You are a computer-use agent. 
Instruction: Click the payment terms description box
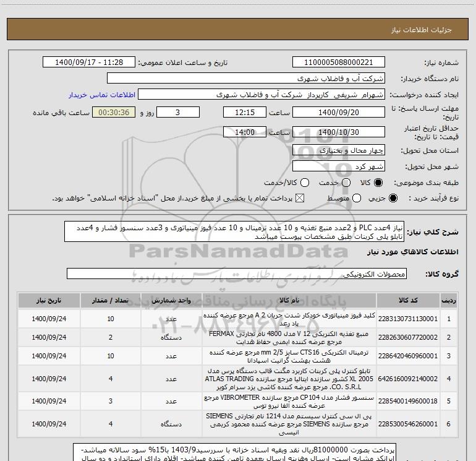coord(234,452)
